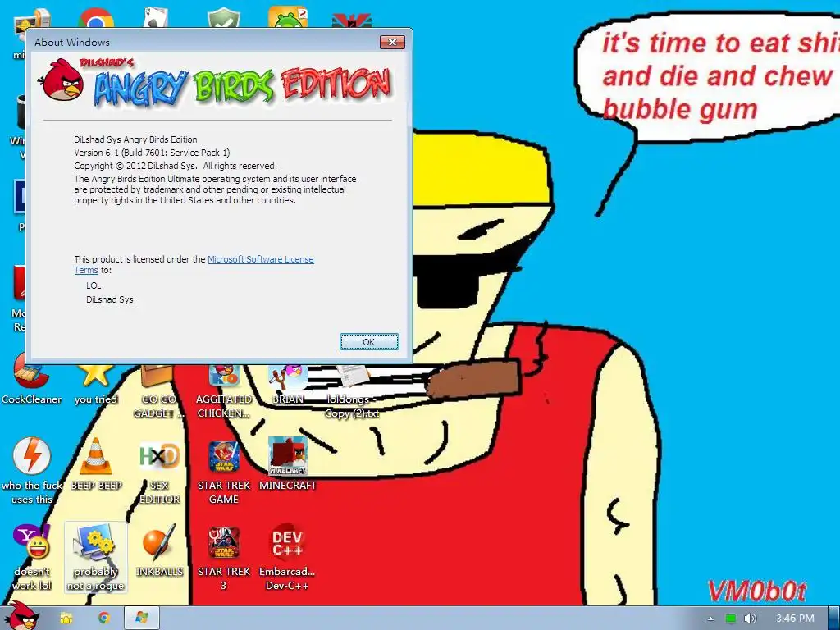
Task: Click the Show desktop strip
Action: click(x=834, y=619)
